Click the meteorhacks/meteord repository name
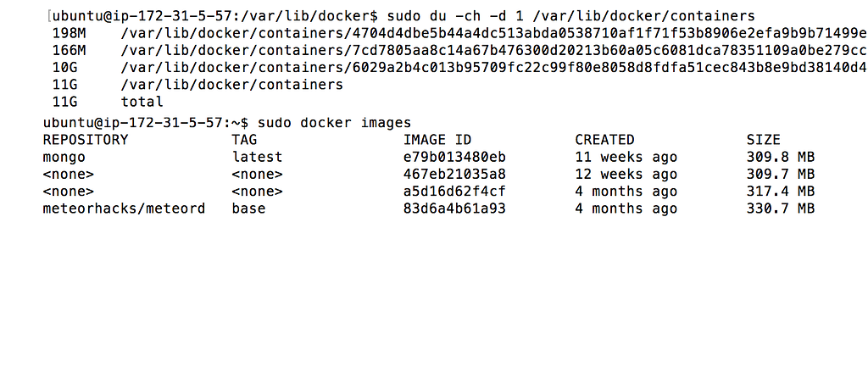Viewport: 868px width, 367px height. click(x=124, y=208)
